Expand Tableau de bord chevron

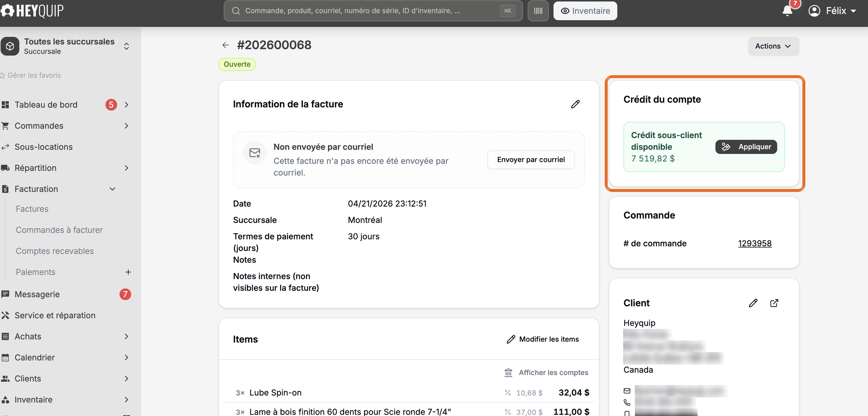tap(126, 105)
